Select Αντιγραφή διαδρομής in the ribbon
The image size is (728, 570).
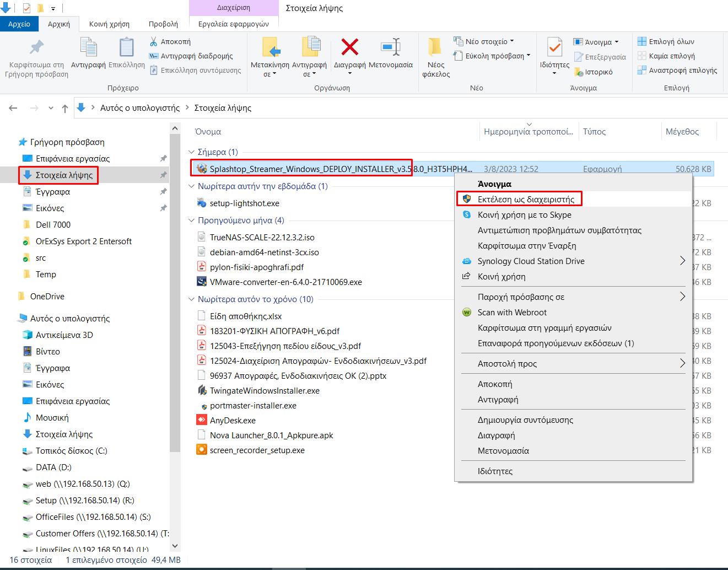(191, 56)
